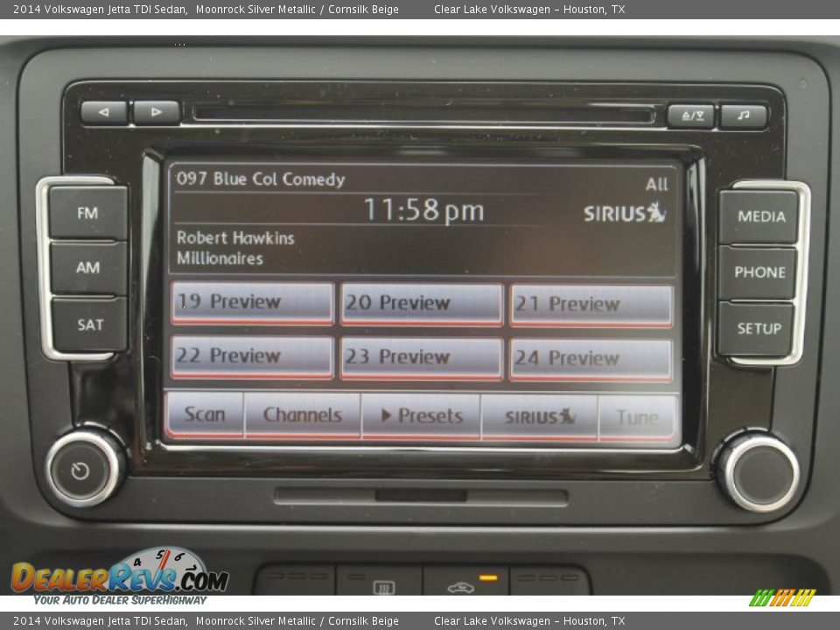Image resolution: width=840 pixels, height=630 pixels.
Task: Open the PHONE menu
Action: [759, 272]
